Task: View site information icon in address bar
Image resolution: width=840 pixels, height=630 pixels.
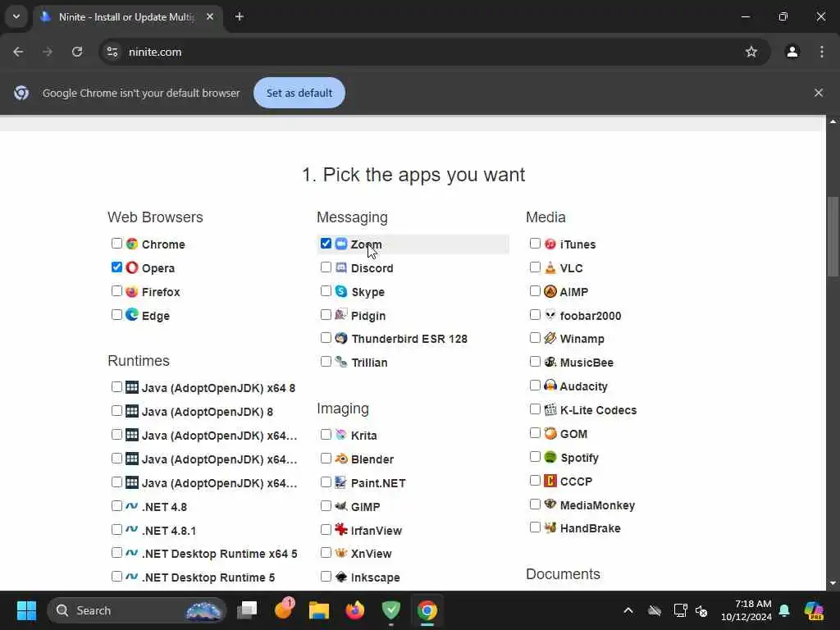Action: pyautogui.click(x=112, y=52)
